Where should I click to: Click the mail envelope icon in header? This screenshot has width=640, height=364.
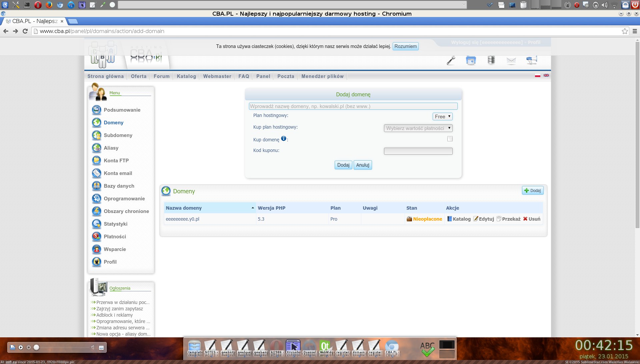(511, 61)
